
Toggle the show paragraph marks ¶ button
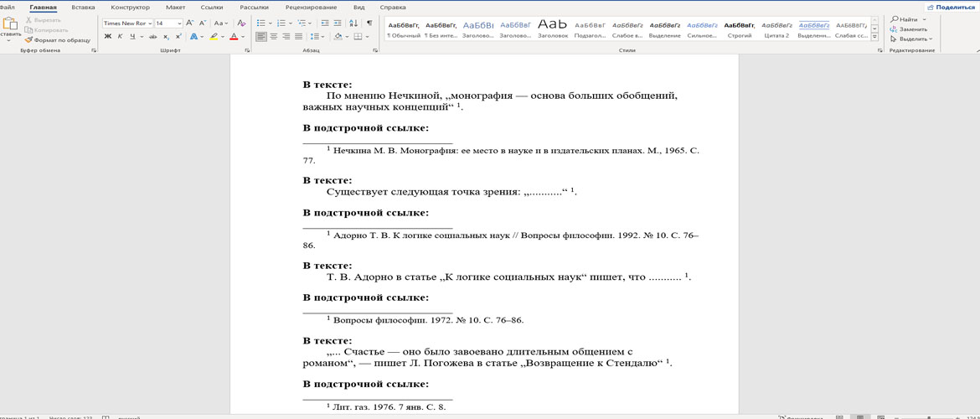tap(369, 23)
